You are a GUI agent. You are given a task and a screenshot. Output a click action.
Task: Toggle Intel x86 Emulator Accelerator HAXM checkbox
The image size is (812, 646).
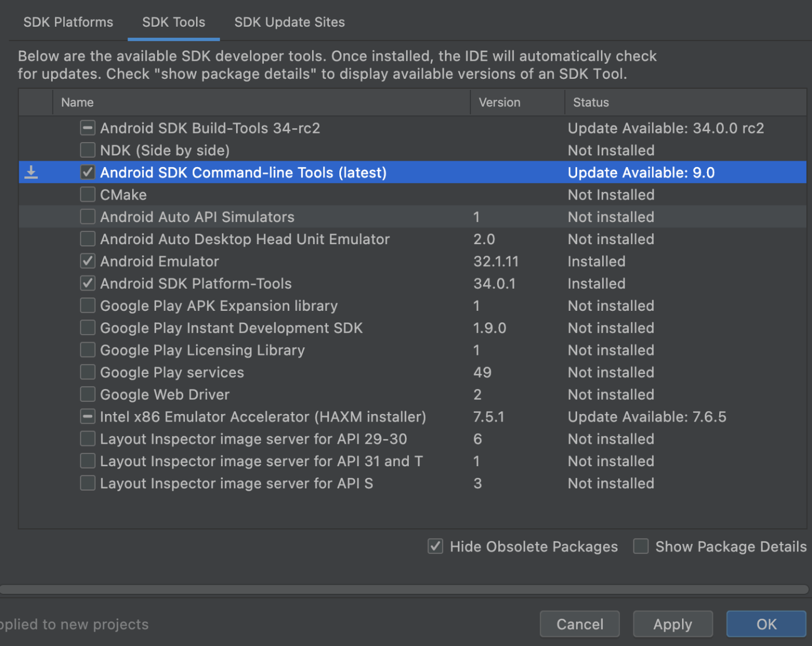click(88, 417)
